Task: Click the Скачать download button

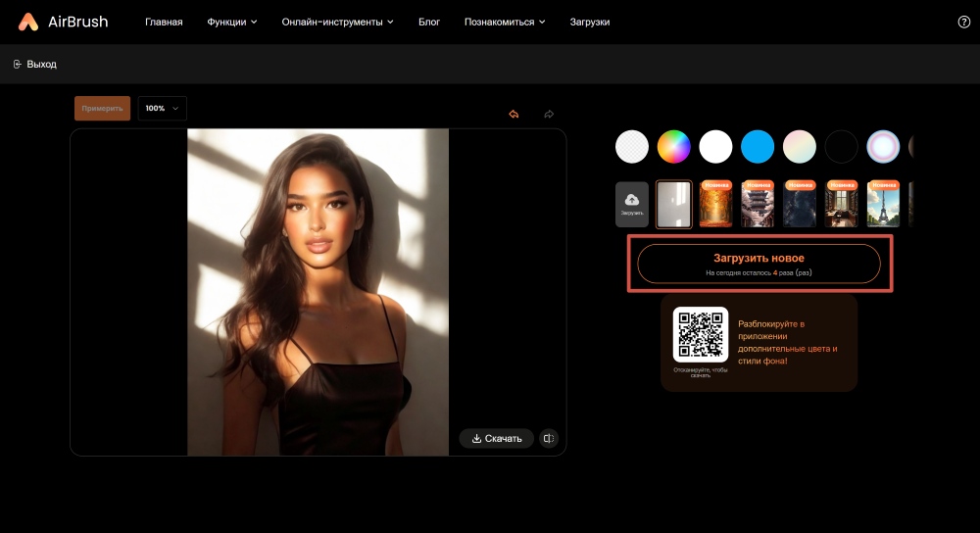Action: click(x=496, y=438)
